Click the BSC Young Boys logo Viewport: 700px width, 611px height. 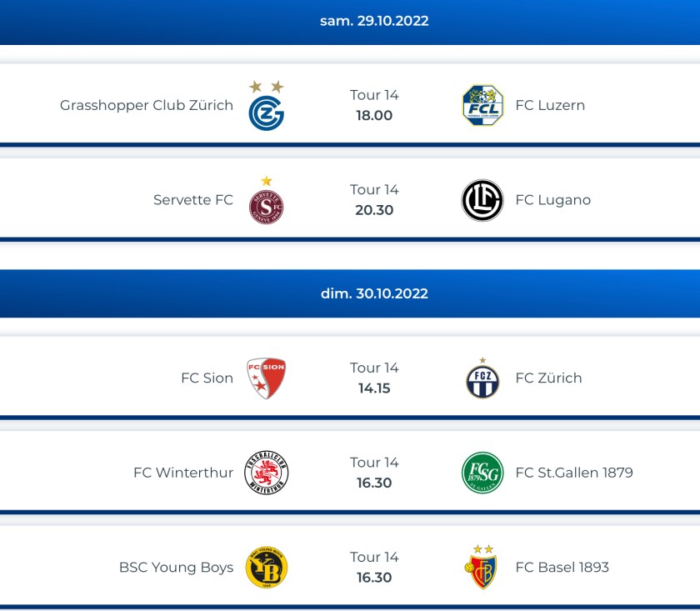267,568
